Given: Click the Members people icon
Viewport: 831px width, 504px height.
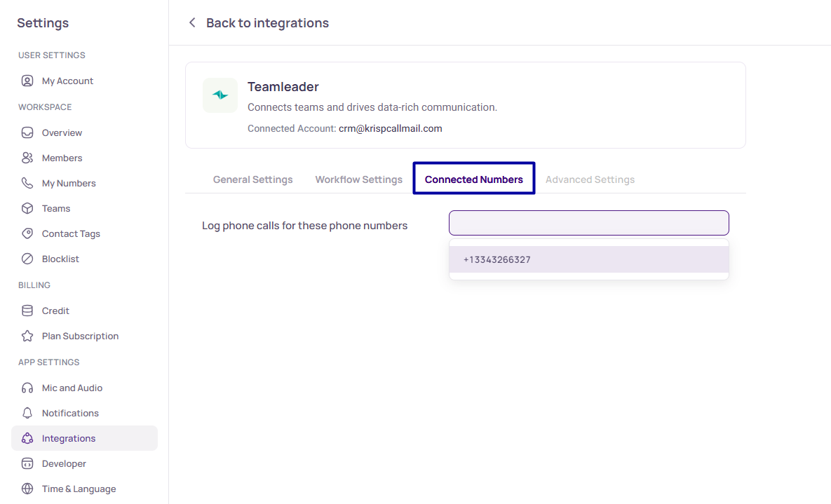Looking at the screenshot, I should tap(27, 158).
